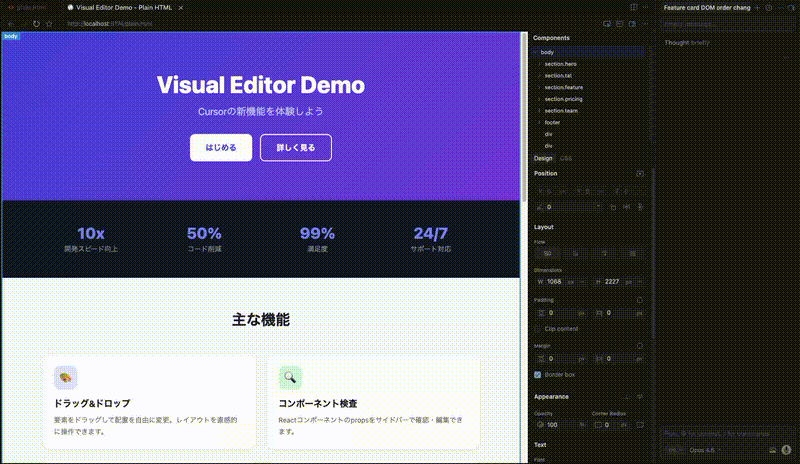Select the section.stat tree item
This screenshot has height=464, width=800.
pos(558,76)
